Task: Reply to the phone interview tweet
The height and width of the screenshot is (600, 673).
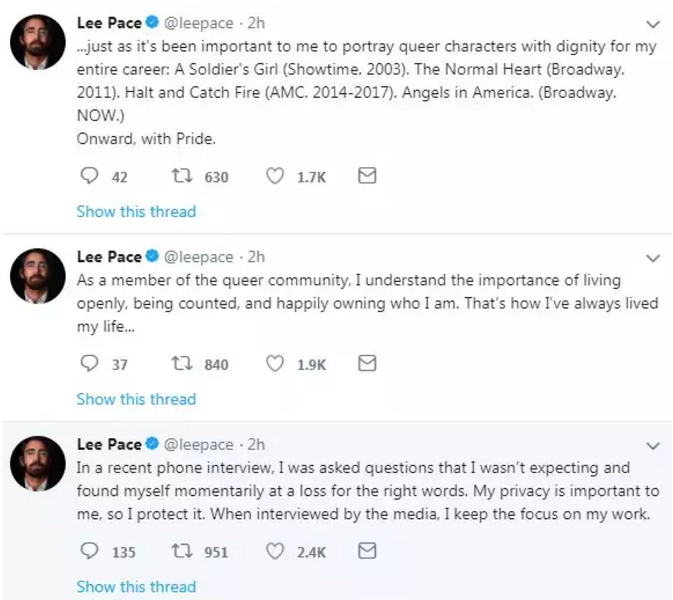Action: pos(88,551)
